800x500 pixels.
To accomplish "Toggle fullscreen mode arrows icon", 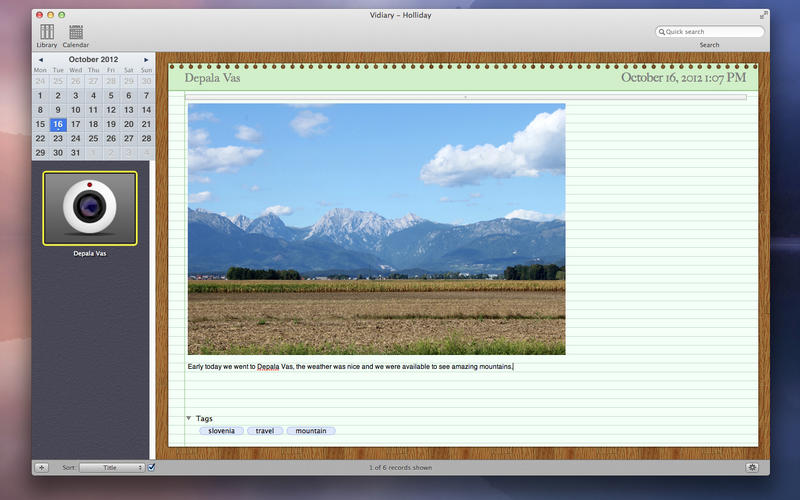I will [763, 15].
